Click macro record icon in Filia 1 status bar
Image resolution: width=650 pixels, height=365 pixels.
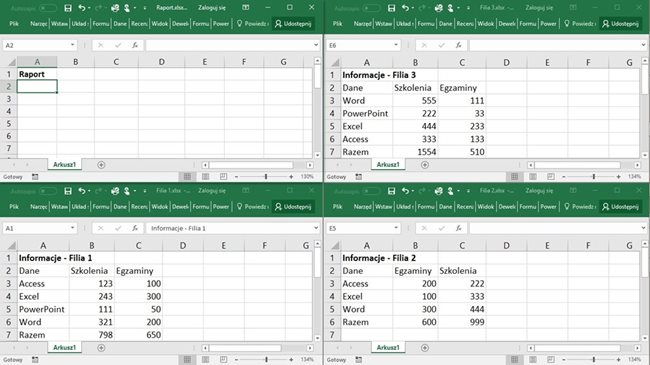coord(35,360)
